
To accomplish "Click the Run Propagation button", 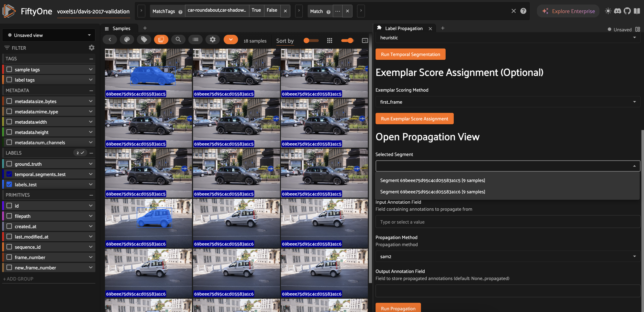I will pos(398,308).
